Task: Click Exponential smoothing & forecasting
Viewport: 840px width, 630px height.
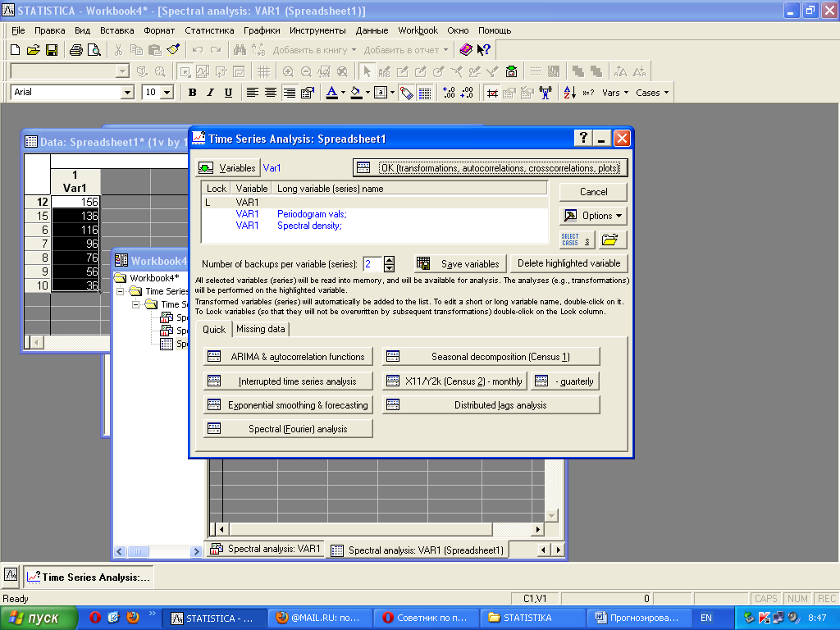Action: 288,405
